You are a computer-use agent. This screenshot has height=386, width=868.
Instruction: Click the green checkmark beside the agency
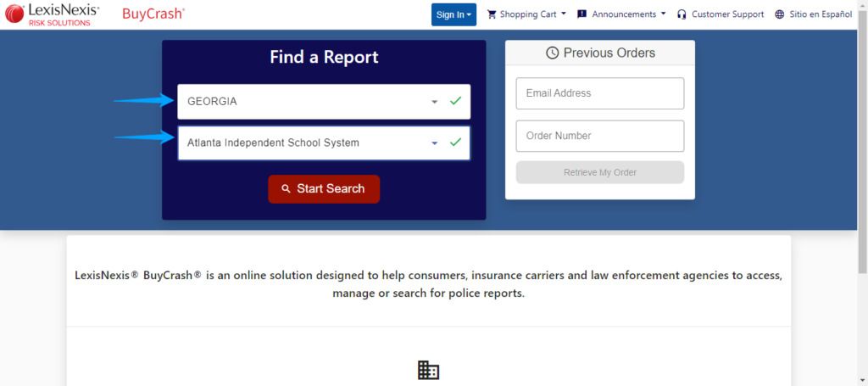455,143
